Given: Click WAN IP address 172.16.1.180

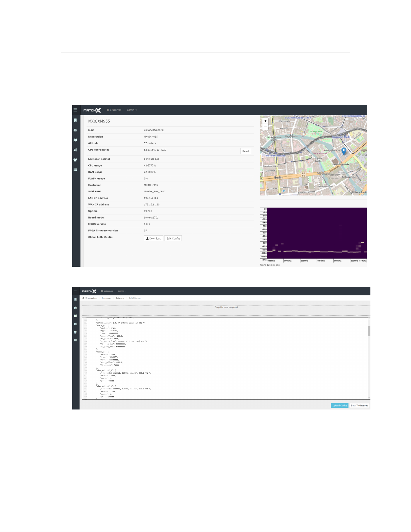Looking at the screenshot, I should (152, 204).
